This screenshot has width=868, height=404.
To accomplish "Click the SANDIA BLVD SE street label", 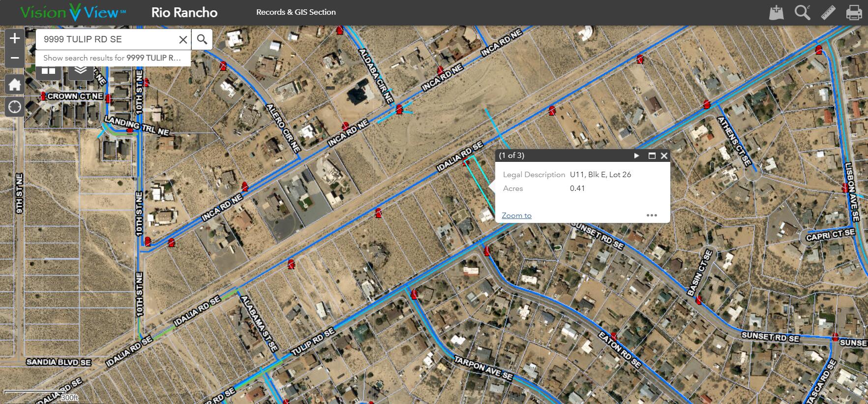I will tap(59, 362).
